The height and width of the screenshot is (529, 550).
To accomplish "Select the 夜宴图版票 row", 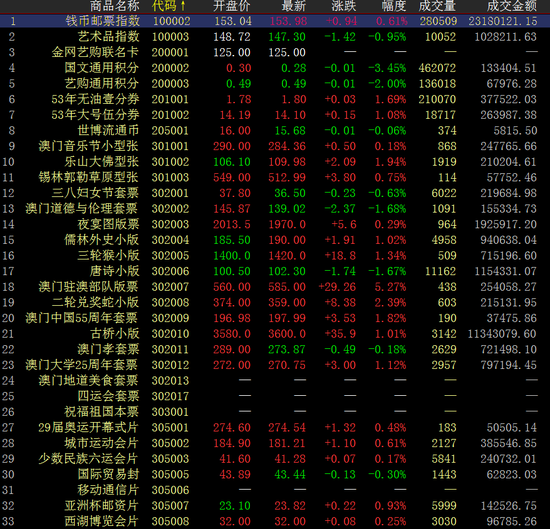I will [x=275, y=224].
